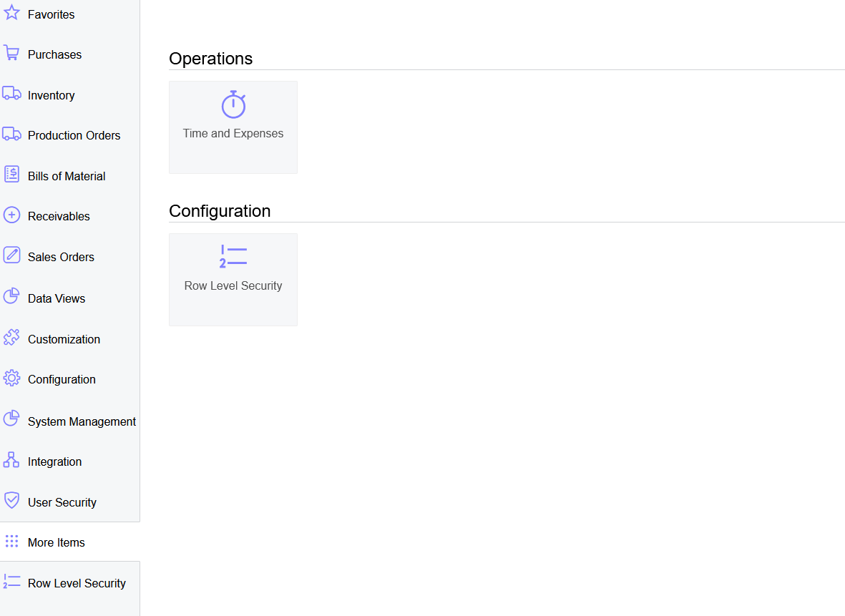Click the More Items grid dots icon
845x616 pixels.
coord(11,541)
